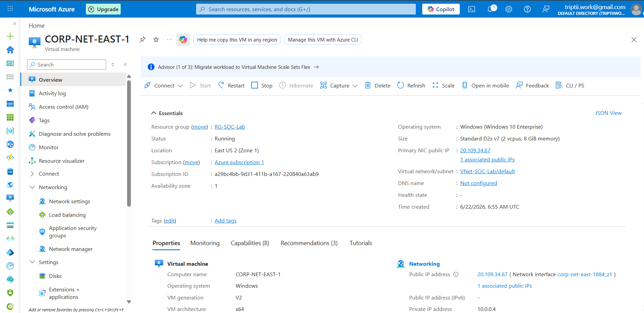The width and height of the screenshot is (644, 313).
Task: Expand the portal sidebar with the double chevron
Action: (14, 24)
